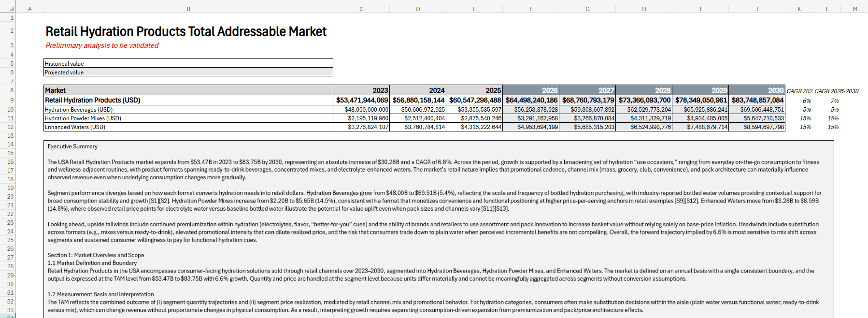Select cell with $3,276,824,107
The width and height of the screenshot is (868, 318).
point(361,127)
